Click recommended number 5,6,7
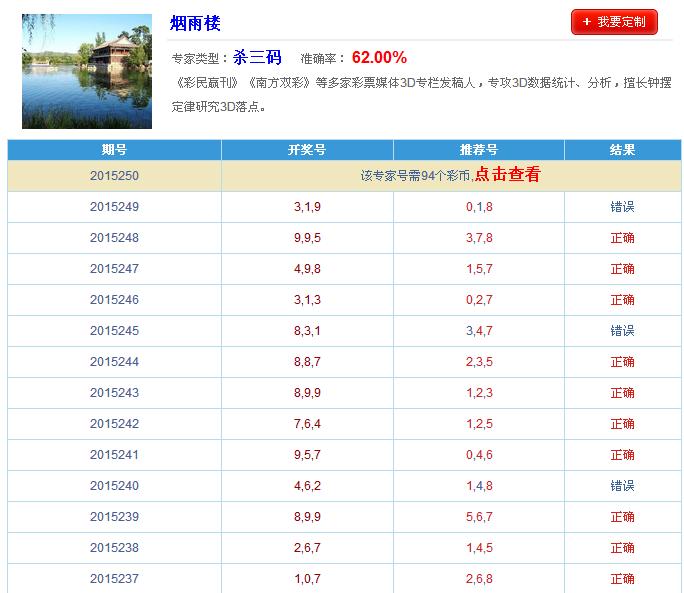The image size is (684, 593). (x=479, y=517)
